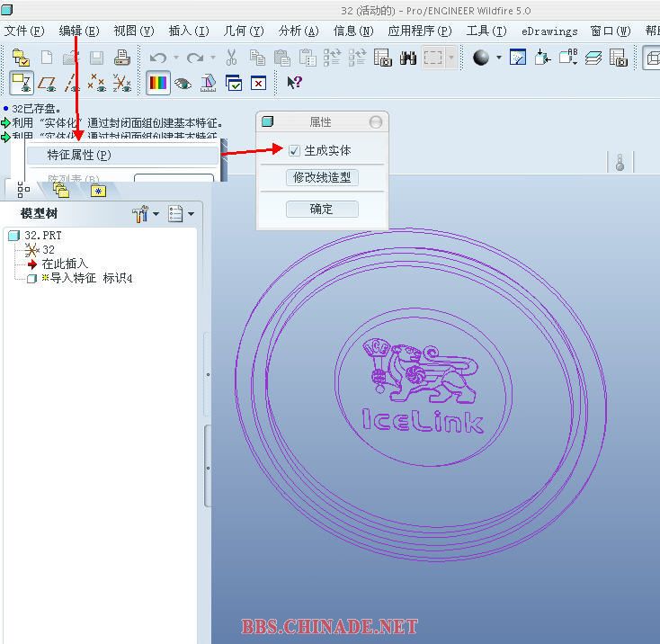This screenshot has width=660, height=644.
Task: Print the model with the printer icon
Action: [121, 58]
